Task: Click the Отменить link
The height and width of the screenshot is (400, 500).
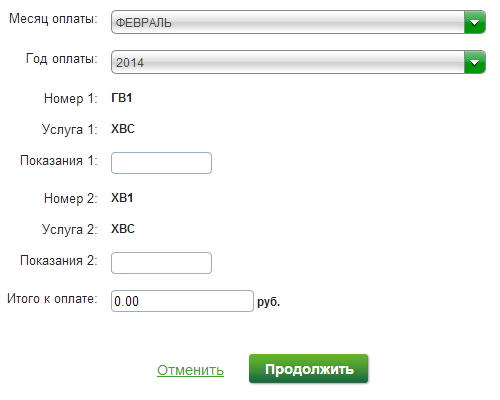Action: click(x=190, y=370)
